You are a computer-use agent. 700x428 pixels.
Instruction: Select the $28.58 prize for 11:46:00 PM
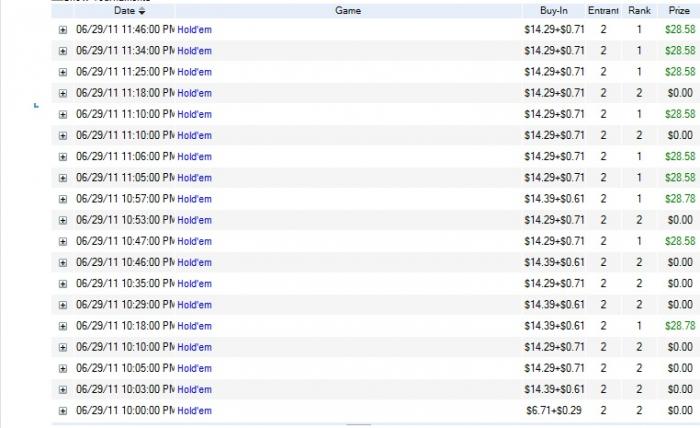click(680, 29)
